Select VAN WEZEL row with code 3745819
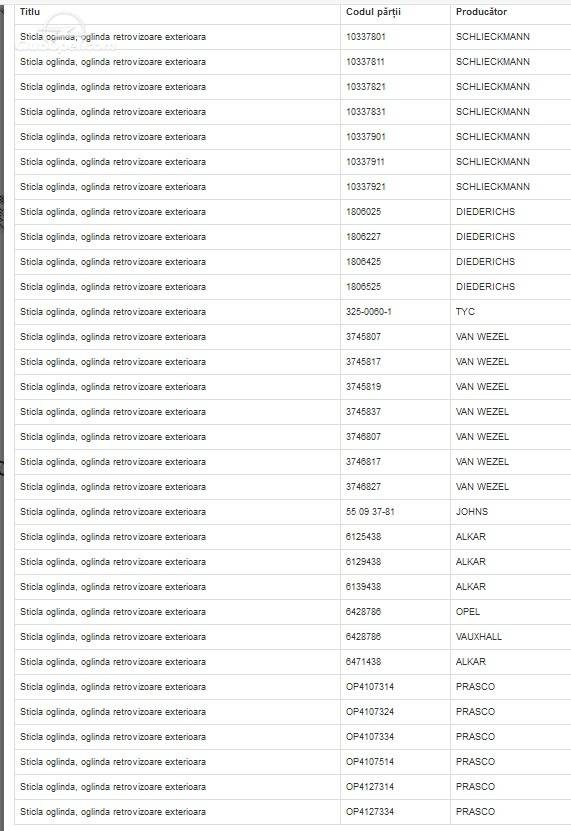This screenshot has height=831, width=571. [x=293, y=387]
